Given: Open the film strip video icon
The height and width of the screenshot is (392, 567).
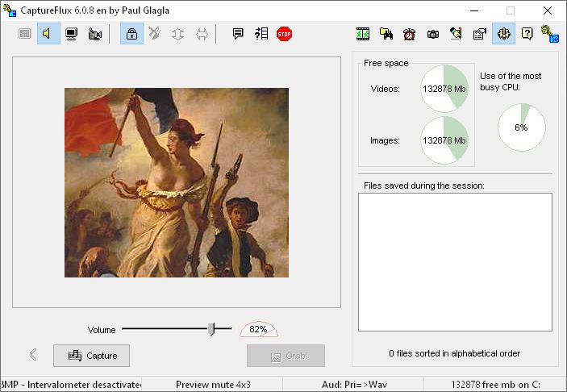Looking at the screenshot, I should point(363,34).
